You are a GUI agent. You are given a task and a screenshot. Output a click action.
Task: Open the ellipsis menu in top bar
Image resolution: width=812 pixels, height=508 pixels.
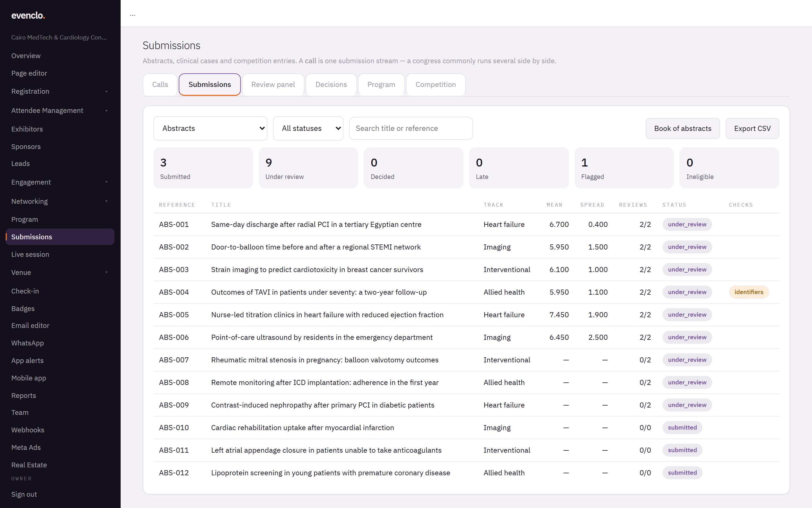point(133,15)
